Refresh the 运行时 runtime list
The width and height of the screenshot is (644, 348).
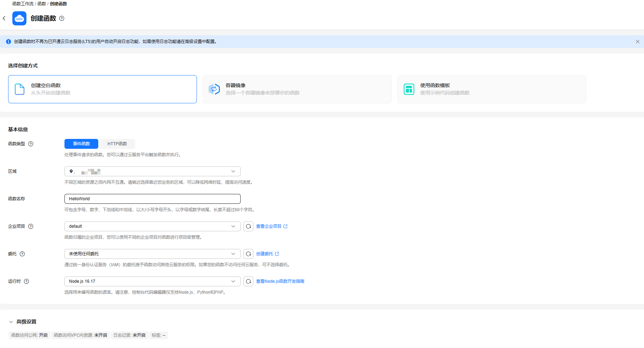coord(248,281)
